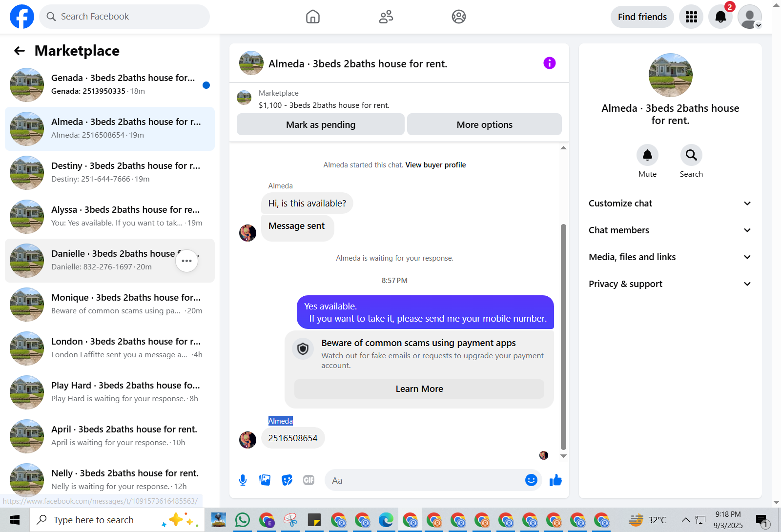Viewport: 781px width, 532px height.
Task: Click the highlighted Almeda sender name
Action: (281, 421)
